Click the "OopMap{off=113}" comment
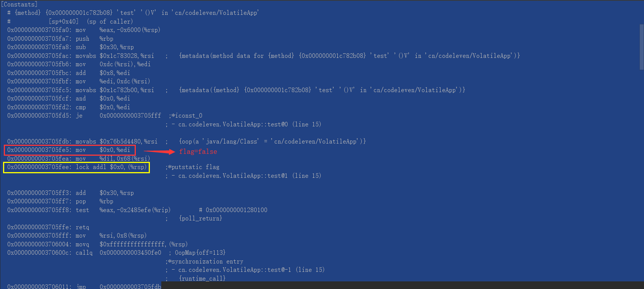Image resolution: width=644 pixels, height=289 pixels. [x=200, y=253]
